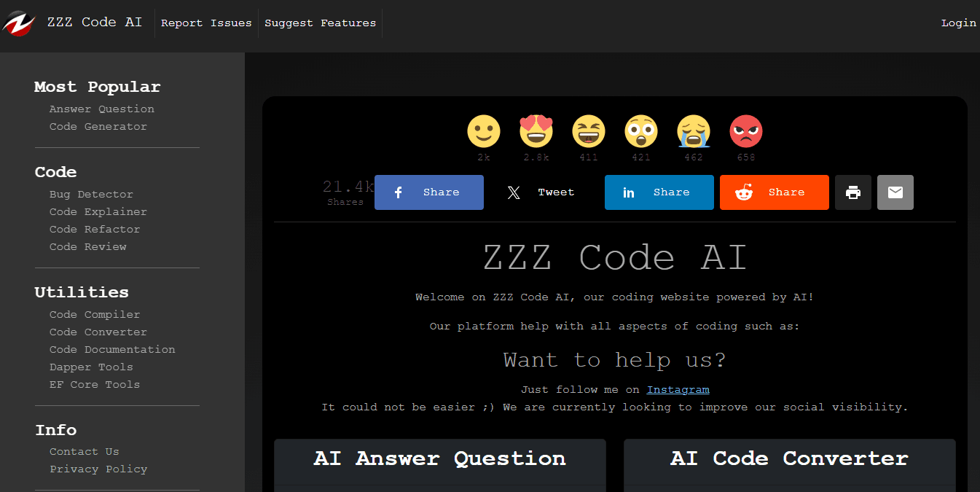Image resolution: width=980 pixels, height=492 pixels.
Task: Share the page via the email icon
Action: [895, 192]
